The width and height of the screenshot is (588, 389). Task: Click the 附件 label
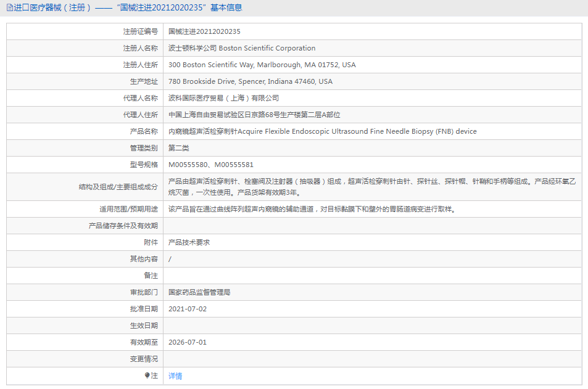pyautogui.click(x=151, y=242)
